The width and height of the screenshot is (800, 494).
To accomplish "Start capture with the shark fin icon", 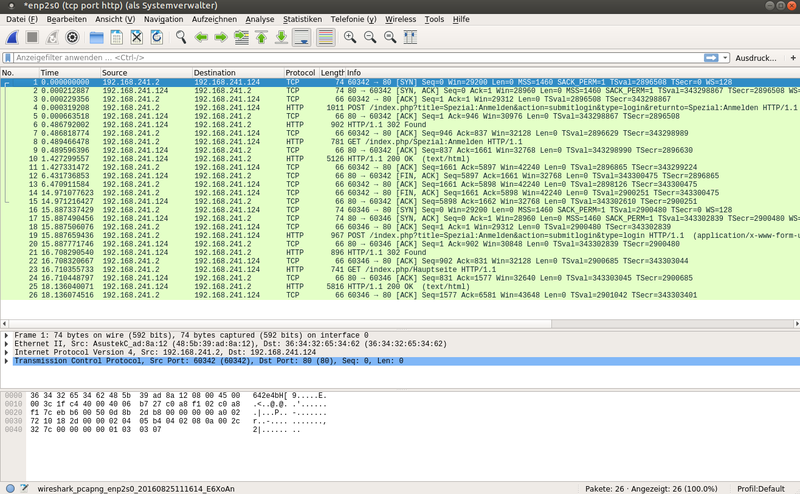I will click(11, 37).
